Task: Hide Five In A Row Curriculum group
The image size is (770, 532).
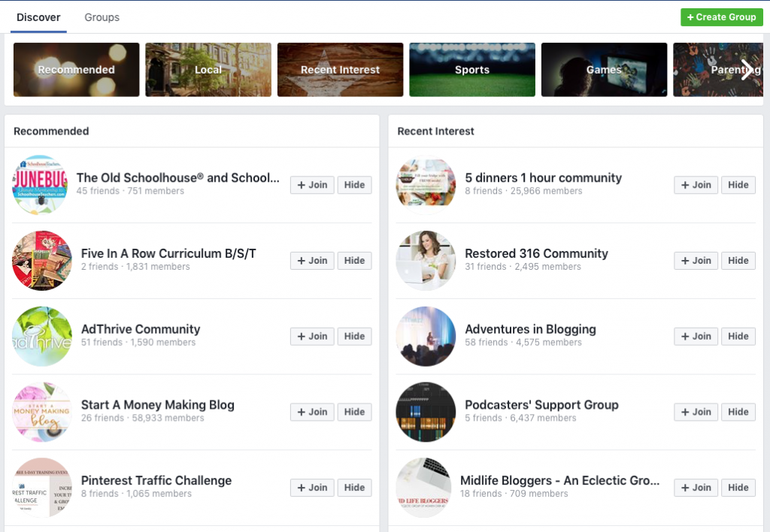Action: point(355,261)
